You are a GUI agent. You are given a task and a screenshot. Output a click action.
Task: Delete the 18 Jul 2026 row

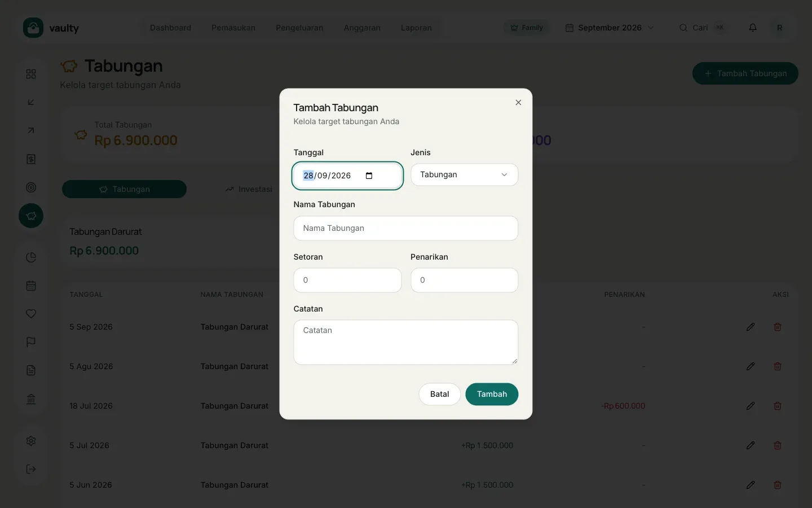pos(778,406)
